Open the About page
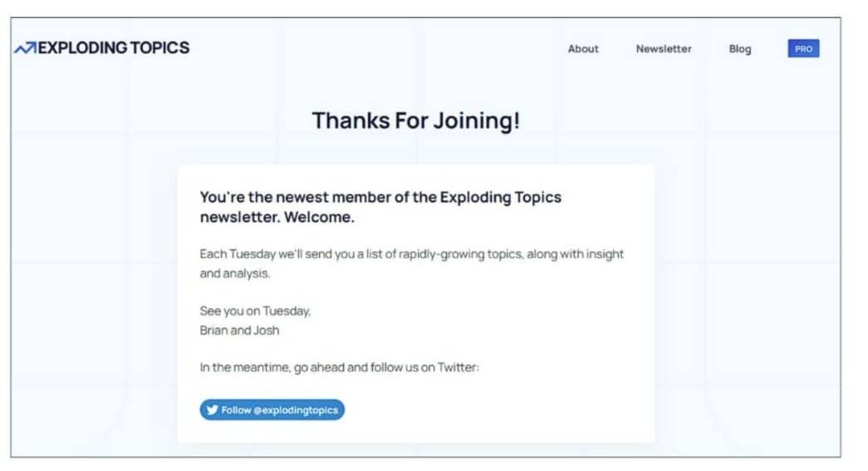Screen dimensions: 868x471 (x=583, y=49)
